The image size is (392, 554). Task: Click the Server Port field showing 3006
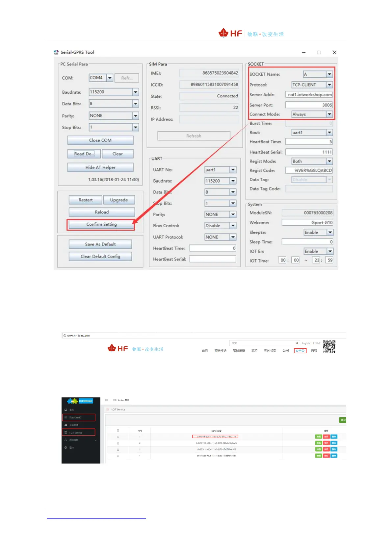309,105
